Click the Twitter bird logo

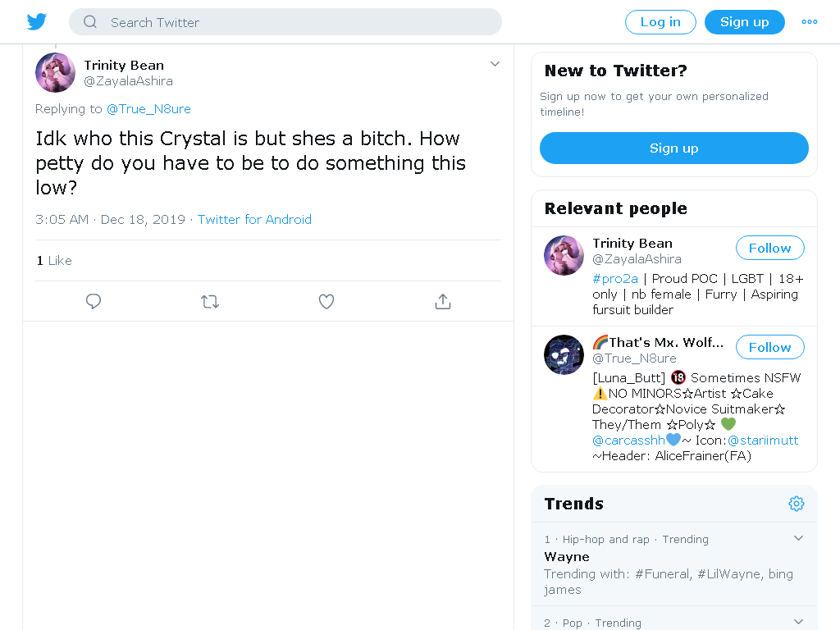(x=36, y=22)
